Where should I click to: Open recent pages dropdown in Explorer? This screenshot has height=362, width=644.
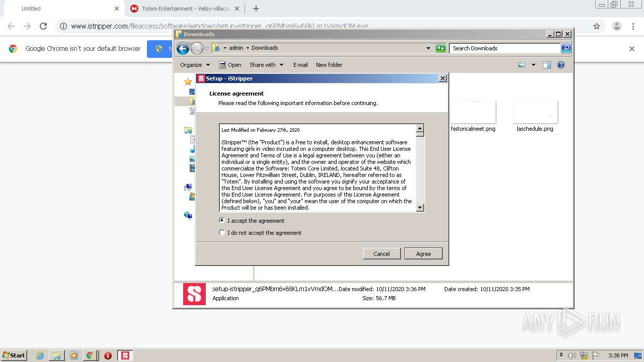pyautogui.click(x=206, y=49)
